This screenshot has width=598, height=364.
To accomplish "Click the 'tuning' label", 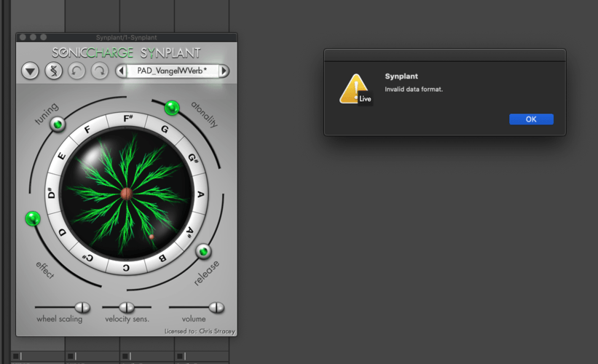I will 47,114.
